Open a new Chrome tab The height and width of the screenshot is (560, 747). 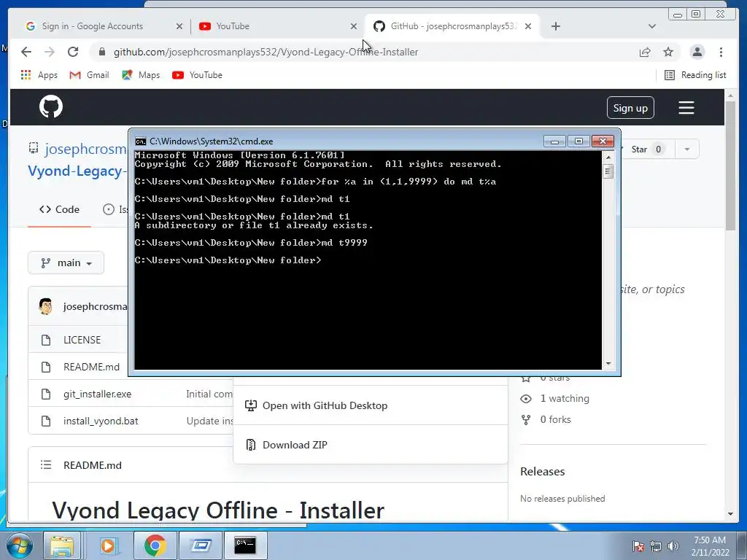coord(555,26)
